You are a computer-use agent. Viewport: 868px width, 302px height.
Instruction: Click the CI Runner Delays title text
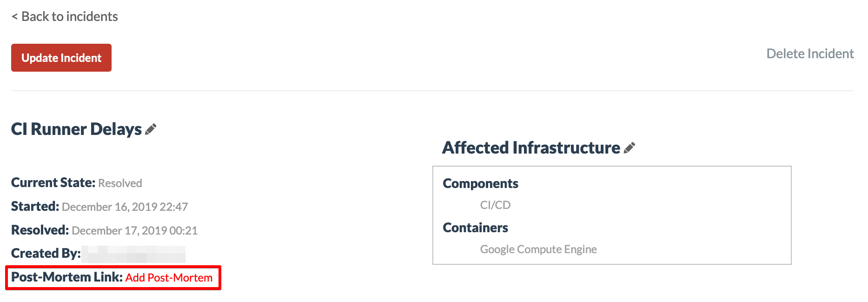click(x=76, y=129)
